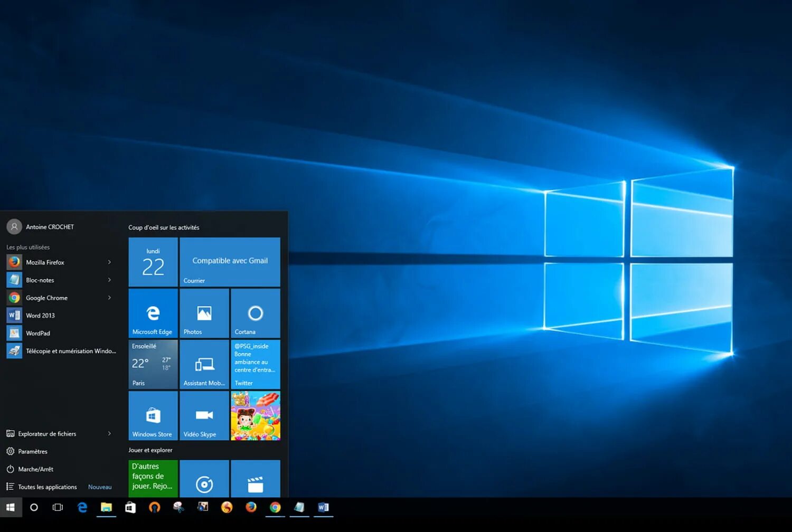Open Task View in the taskbar
The width and height of the screenshot is (792, 532).
pos(58,507)
